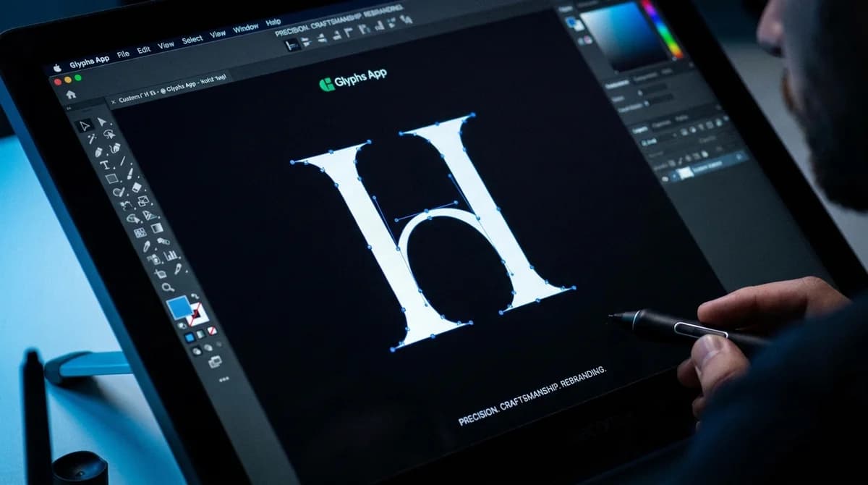Image resolution: width=868 pixels, height=485 pixels.
Task: Set paint to None (red slash) button
Action: tap(212, 330)
